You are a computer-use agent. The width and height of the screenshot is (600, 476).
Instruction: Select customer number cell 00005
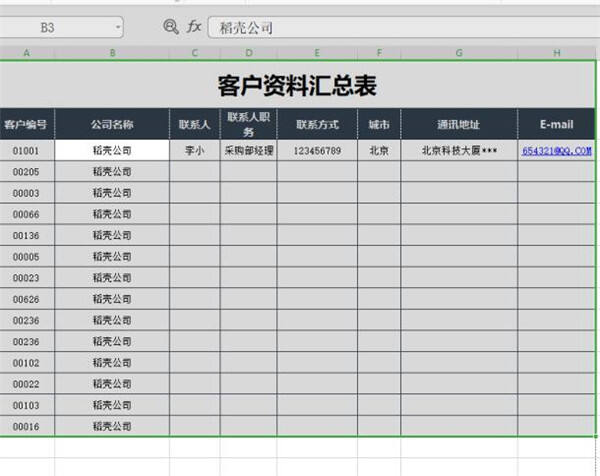click(x=27, y=257)
